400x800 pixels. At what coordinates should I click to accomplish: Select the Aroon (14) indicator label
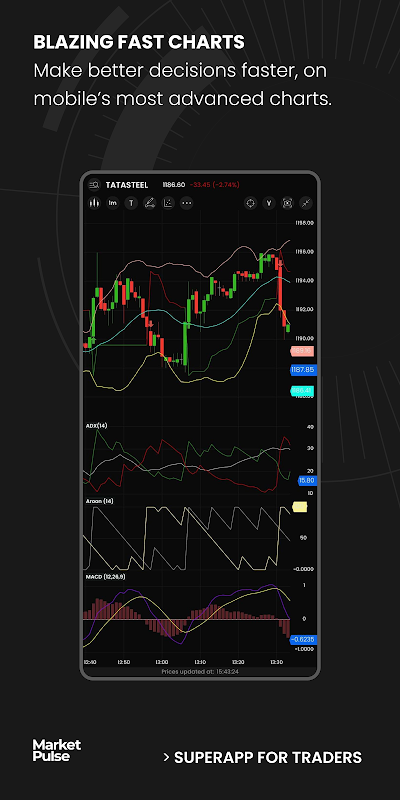[101, 501]
